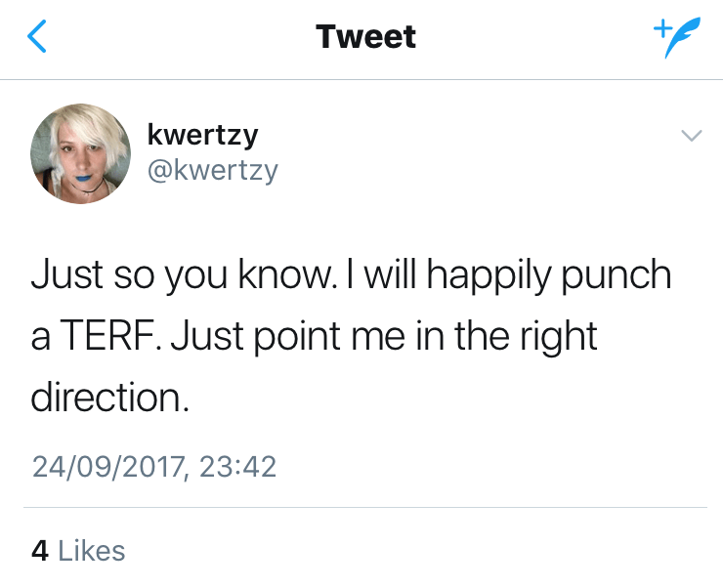Tap the Tweet header title
The height and width of the screenshot is (588, 723).
365,37
